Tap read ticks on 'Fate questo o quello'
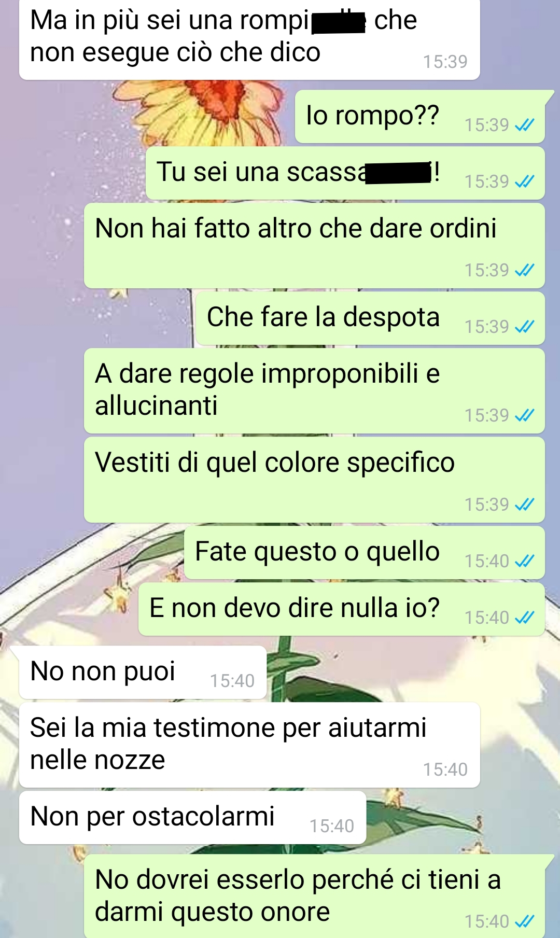Image resolution: width=560 pixels, height=938 pixels. pyautogui.click(x=524, y=561)
